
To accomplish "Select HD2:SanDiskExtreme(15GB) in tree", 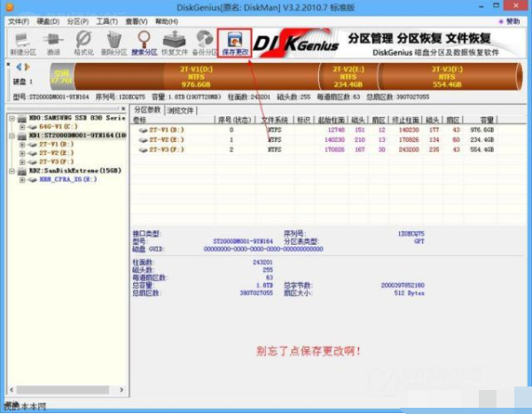I will tap(75, 170).
